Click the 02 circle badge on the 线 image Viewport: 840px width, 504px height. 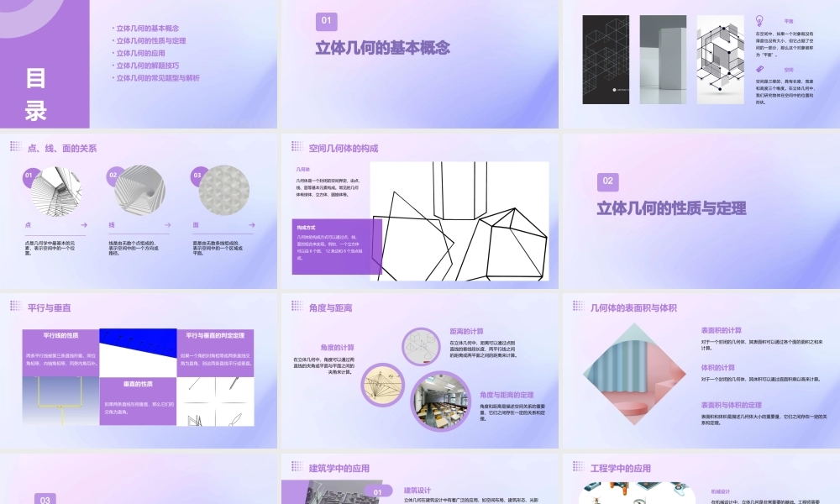[113, 176]
